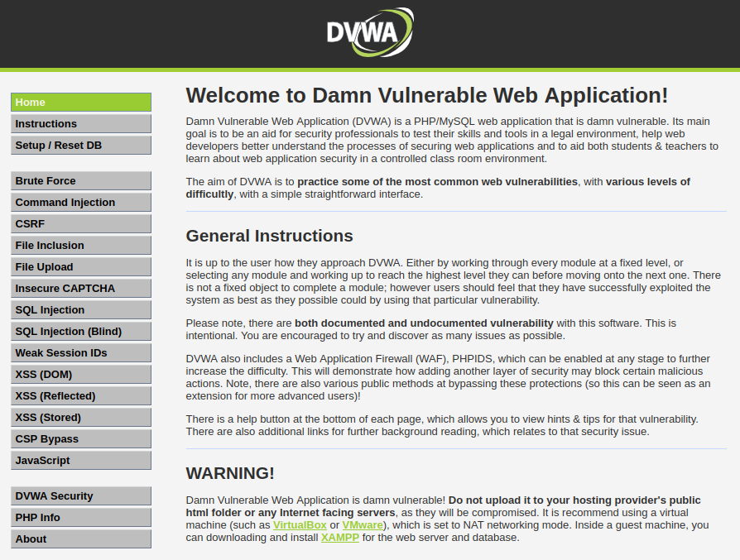Open the CSP Bypass module
Image resolution: width=740 pixels, height=560 pixels.
tap(81, 438)
